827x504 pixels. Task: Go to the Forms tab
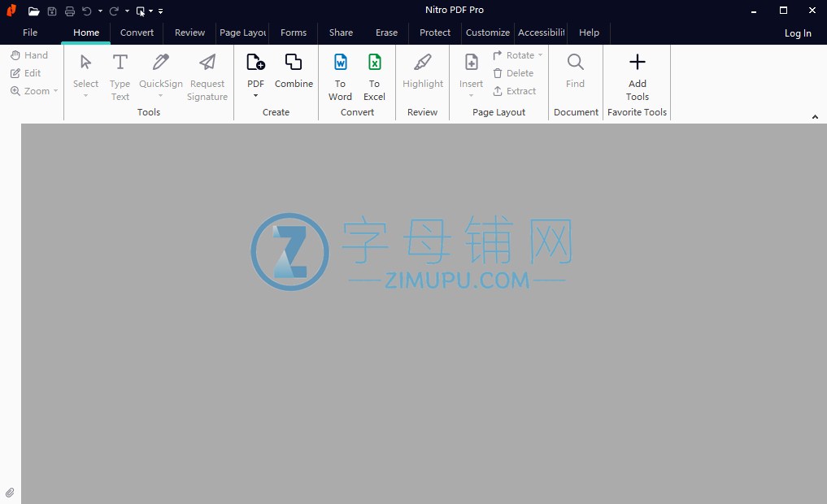[294, 33]
